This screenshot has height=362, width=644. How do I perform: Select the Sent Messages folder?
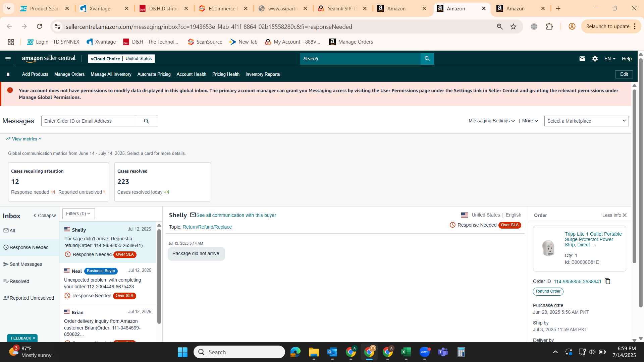click(x=30, y=264)
